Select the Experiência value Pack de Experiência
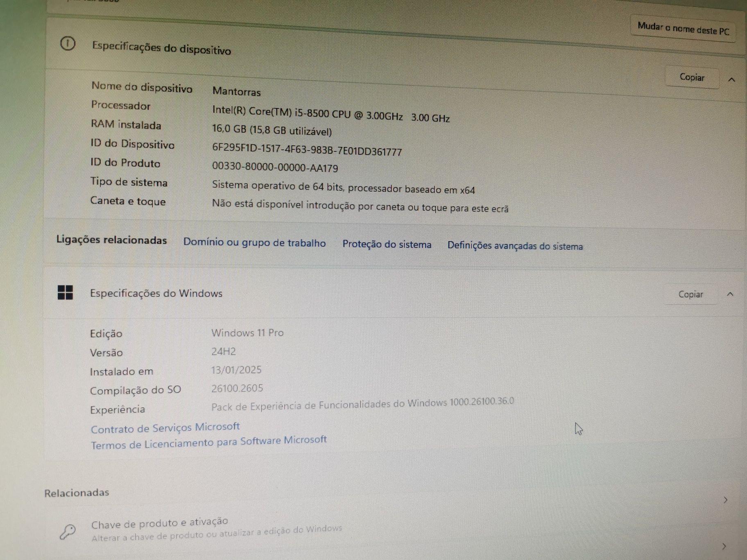 click(x=362, y=404)
